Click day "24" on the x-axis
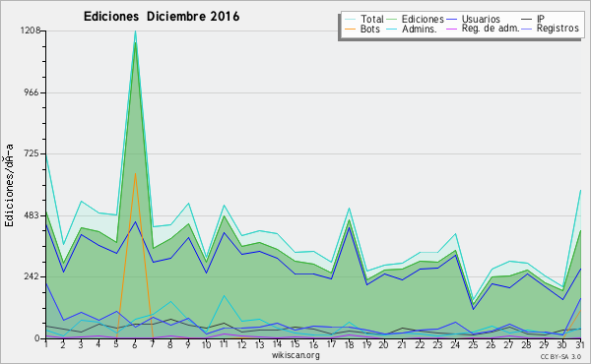The width and height of the screenshot is (591, 364). click(x=455, y=344)
